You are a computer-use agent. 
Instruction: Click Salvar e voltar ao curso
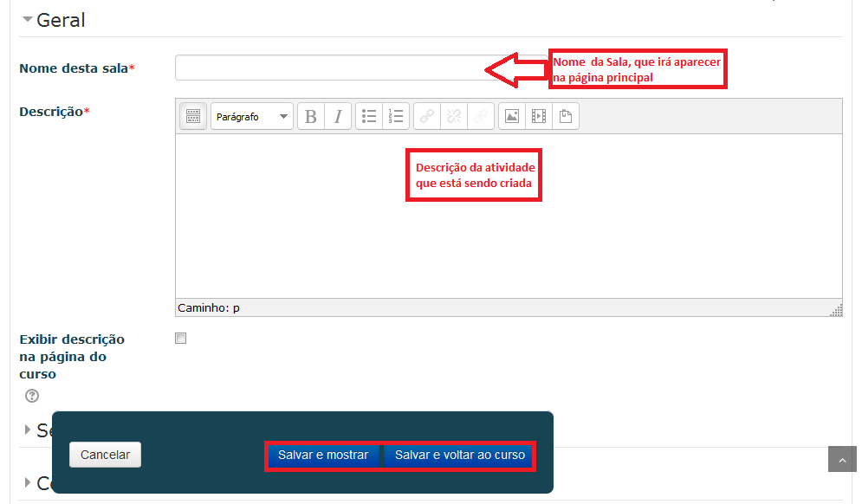pos(459,456)
